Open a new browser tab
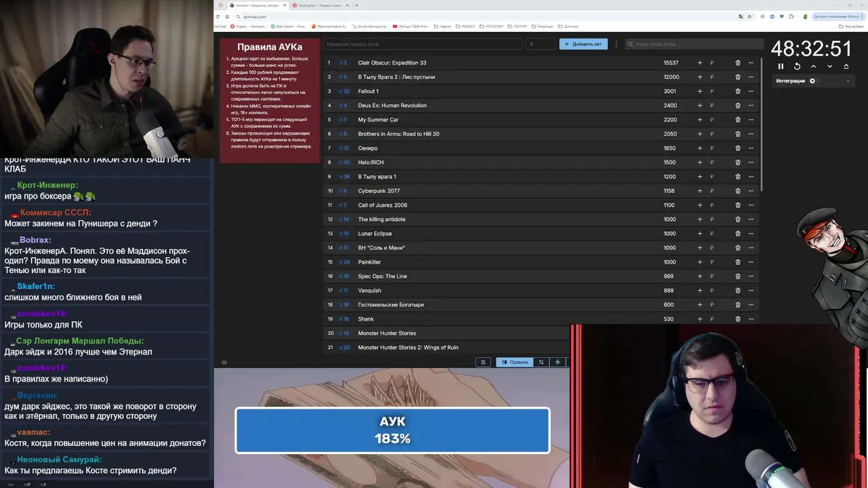The width and height of the screenshot is (868, 488). pos(357,5)
